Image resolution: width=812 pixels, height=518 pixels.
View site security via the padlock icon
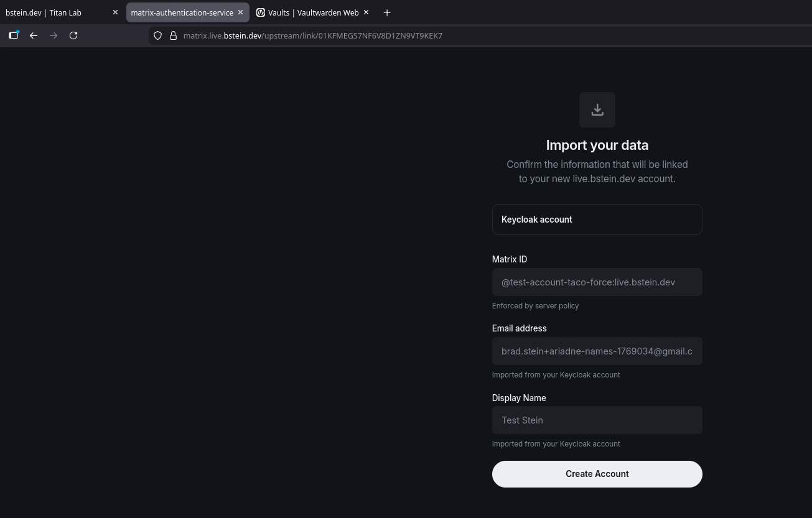(x=174, y=35)
